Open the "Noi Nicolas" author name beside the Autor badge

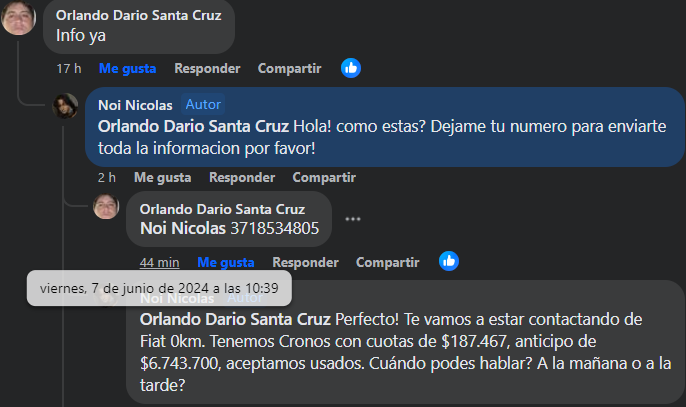click(135, 104)
